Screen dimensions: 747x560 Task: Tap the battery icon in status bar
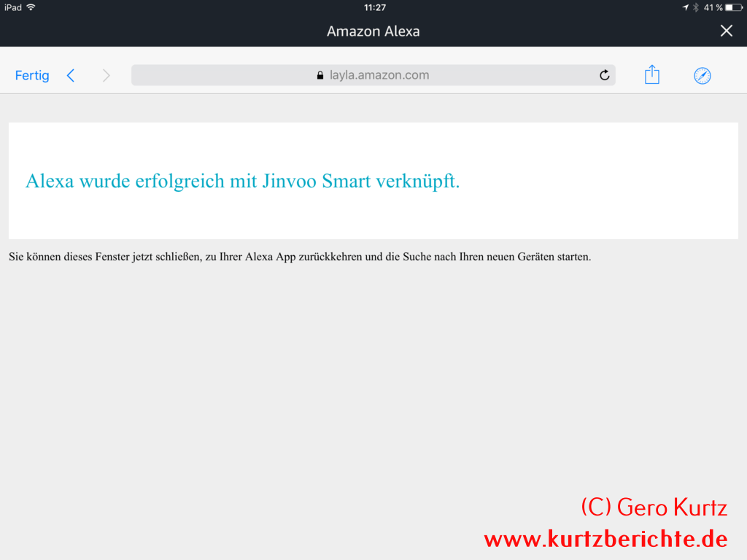(x=733, y=7)
